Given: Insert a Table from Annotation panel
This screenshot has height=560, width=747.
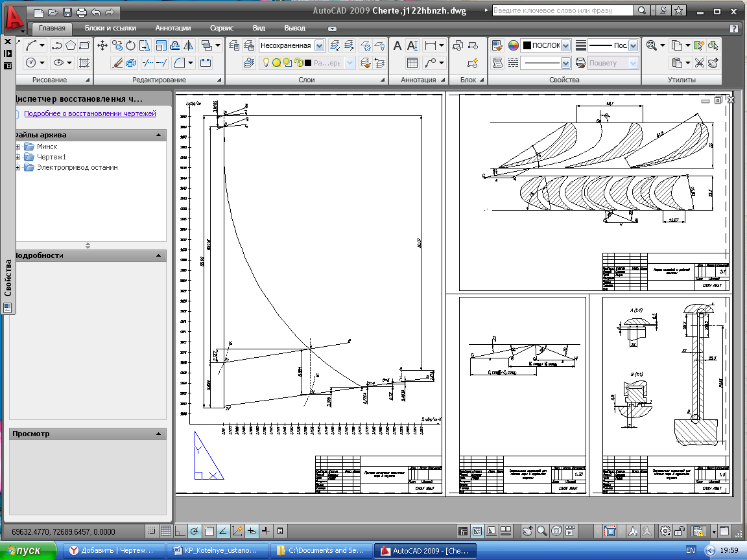Looking at the screenshot, I should click(412, 63).
